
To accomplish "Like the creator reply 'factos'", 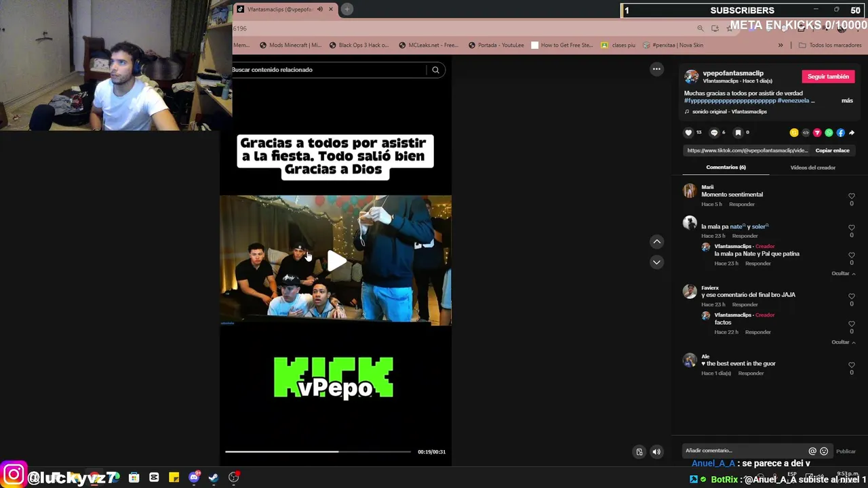I will (852, 324).
